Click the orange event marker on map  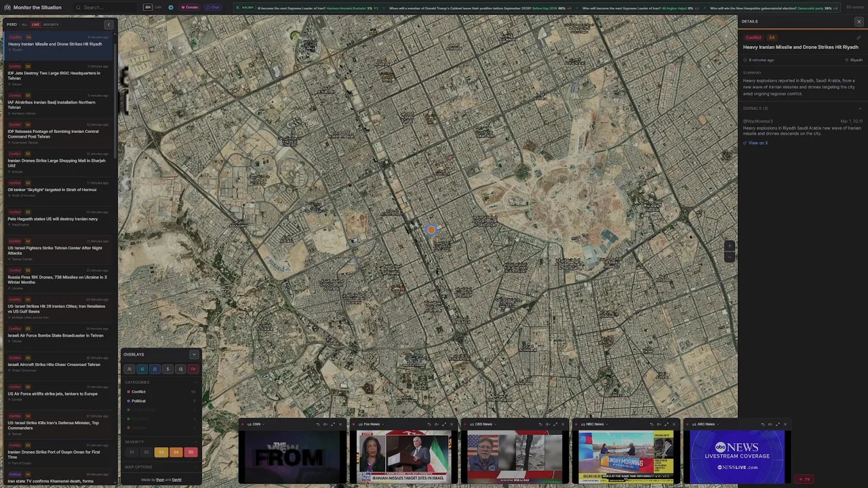tap(431, 230)
